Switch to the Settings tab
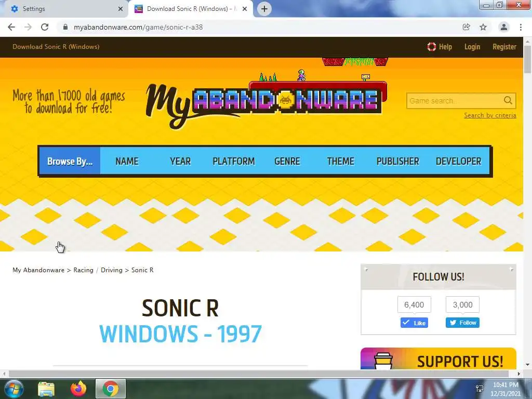 (64, 9)
